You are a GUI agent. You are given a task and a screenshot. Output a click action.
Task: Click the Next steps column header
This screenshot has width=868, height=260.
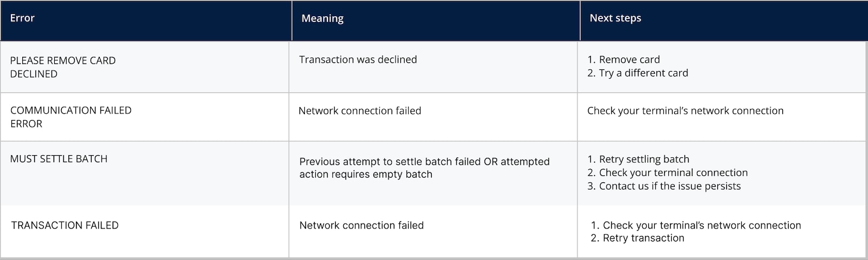pos(615,18)
